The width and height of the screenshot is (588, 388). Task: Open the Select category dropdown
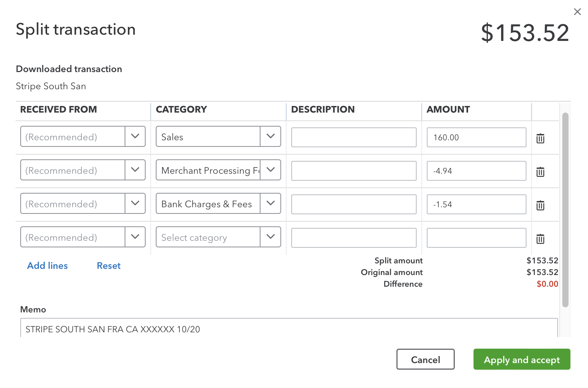[270, 237]
